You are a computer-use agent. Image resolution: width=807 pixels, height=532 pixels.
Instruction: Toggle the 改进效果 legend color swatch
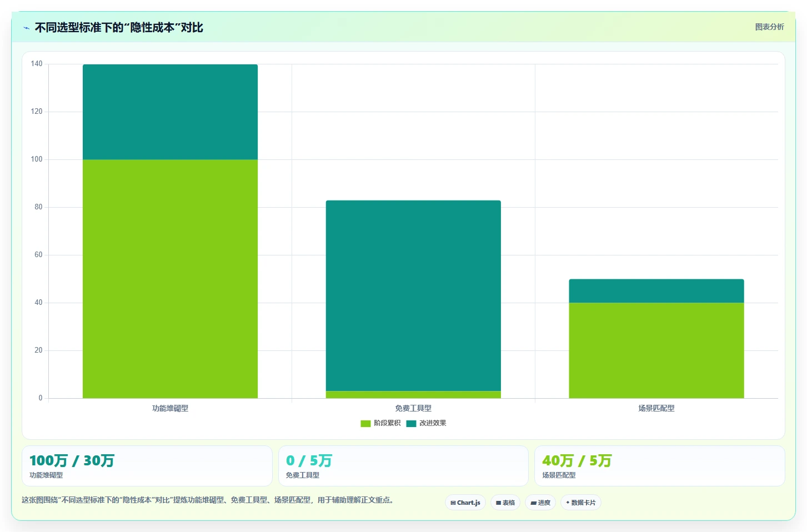tap(411, 424)
